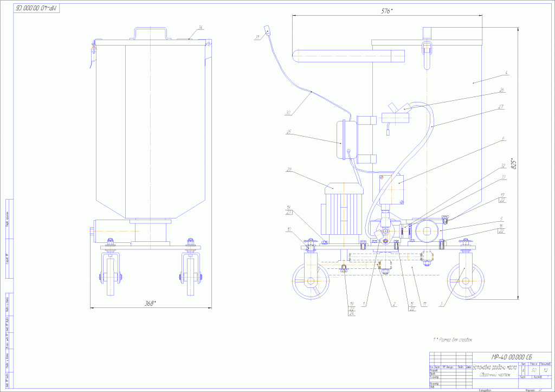Image resolution: width=555 pixels, height=392 pixels.
Task: Click callout number 32 leader label
Action: click(x=503, y=165)
